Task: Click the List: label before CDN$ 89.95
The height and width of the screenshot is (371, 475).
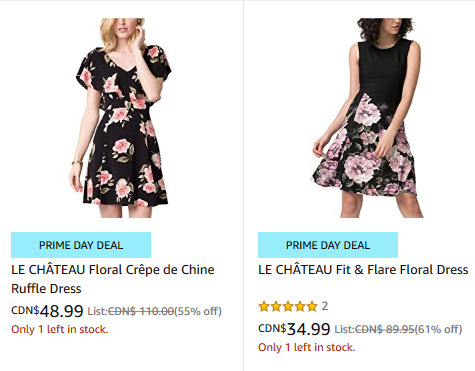Action: (345, 329)
